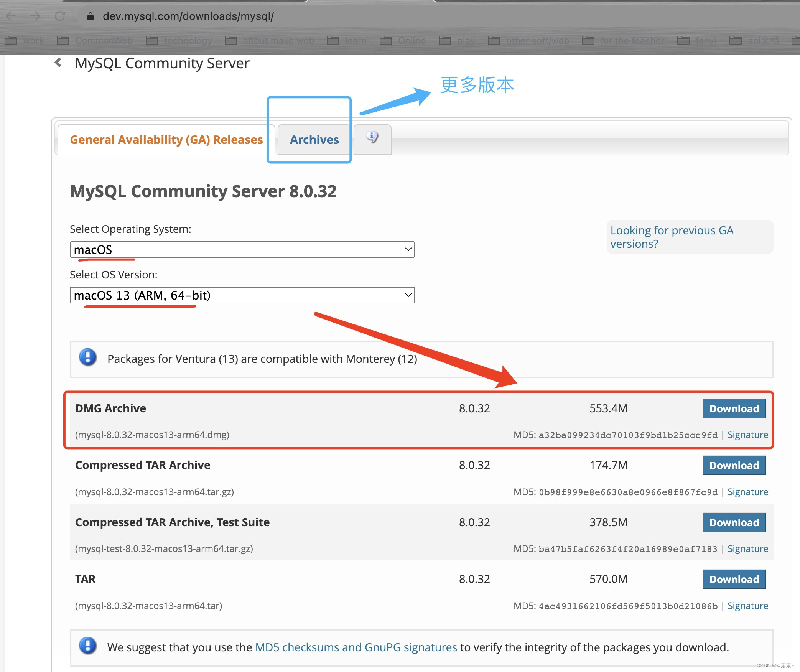Open the about make web bookmarks folder
Viewport: 800px width, 672px height.
coord(269,40)
